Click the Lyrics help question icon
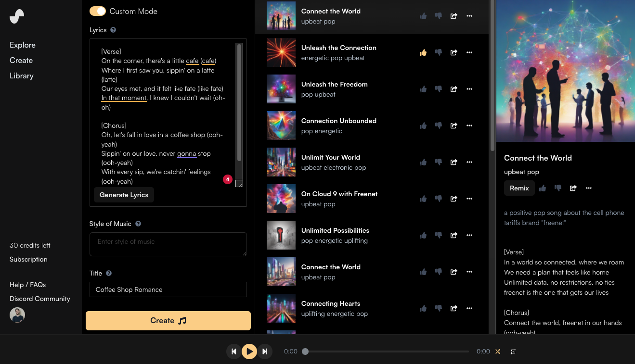This screenshot has width=635, height=364. click(x=113, y=30)
